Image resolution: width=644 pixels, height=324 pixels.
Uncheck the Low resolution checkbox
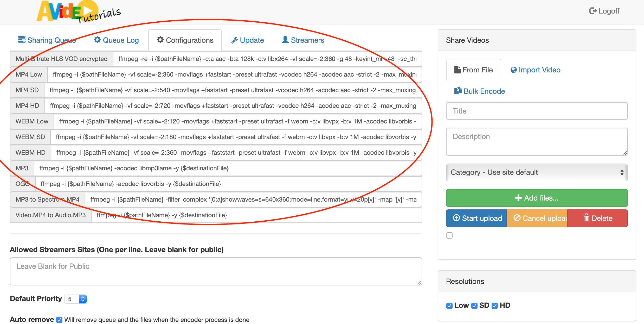point(449,306)
